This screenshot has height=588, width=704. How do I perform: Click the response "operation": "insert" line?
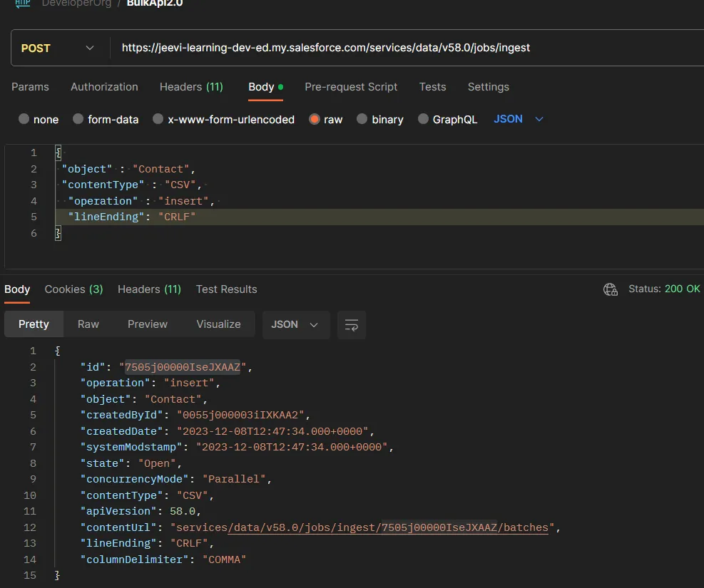pyautogui.click(x=151, y=383)
